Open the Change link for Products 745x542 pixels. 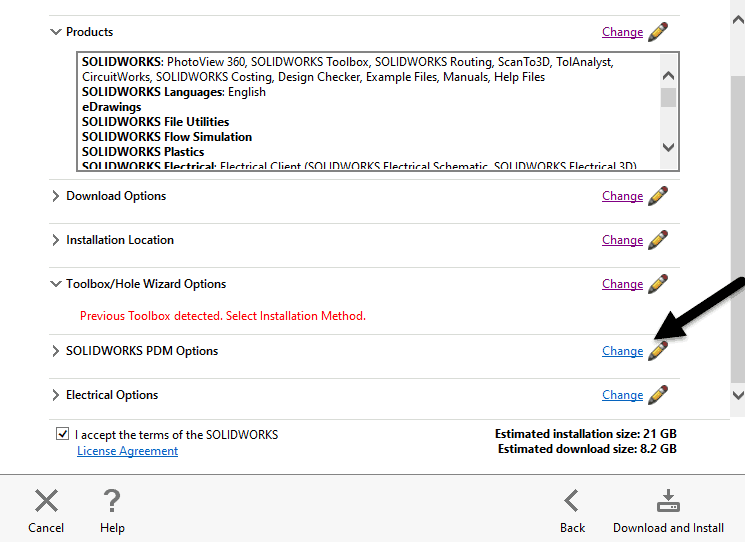pyautogui.click(x=622, y=32)
